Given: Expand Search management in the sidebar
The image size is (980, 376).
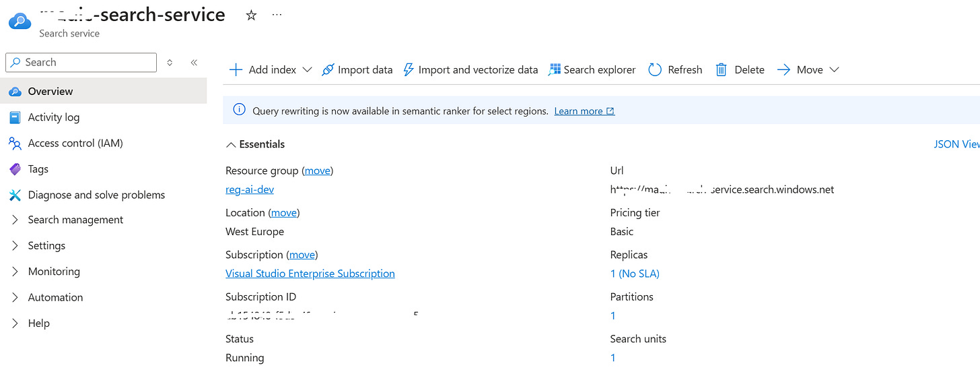Looking at the screenshot, I should tap(15, 220).
